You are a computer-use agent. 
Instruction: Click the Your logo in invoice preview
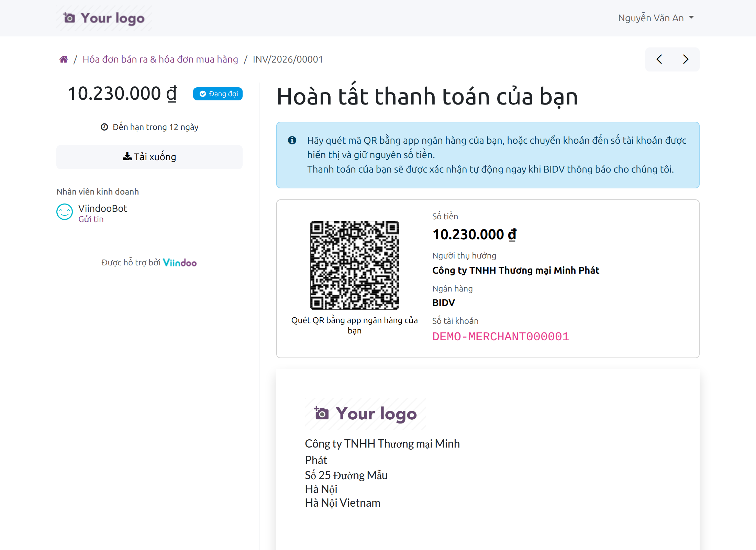(366, 414)
